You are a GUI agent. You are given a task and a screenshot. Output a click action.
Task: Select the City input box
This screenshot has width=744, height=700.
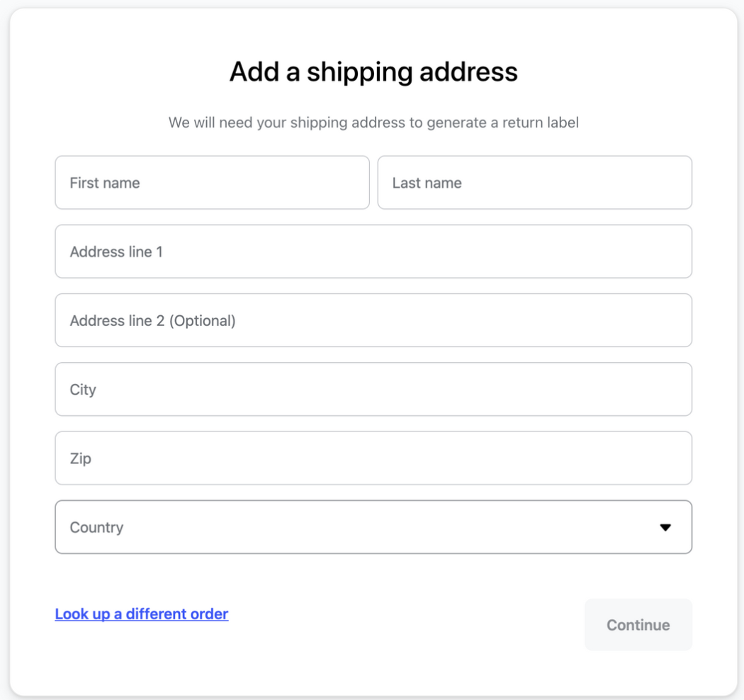click(x=373, y=389)
